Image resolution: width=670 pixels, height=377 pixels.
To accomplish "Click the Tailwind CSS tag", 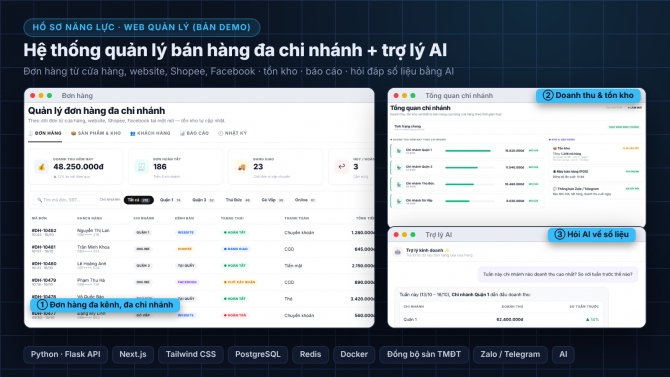I will (191, 354).
